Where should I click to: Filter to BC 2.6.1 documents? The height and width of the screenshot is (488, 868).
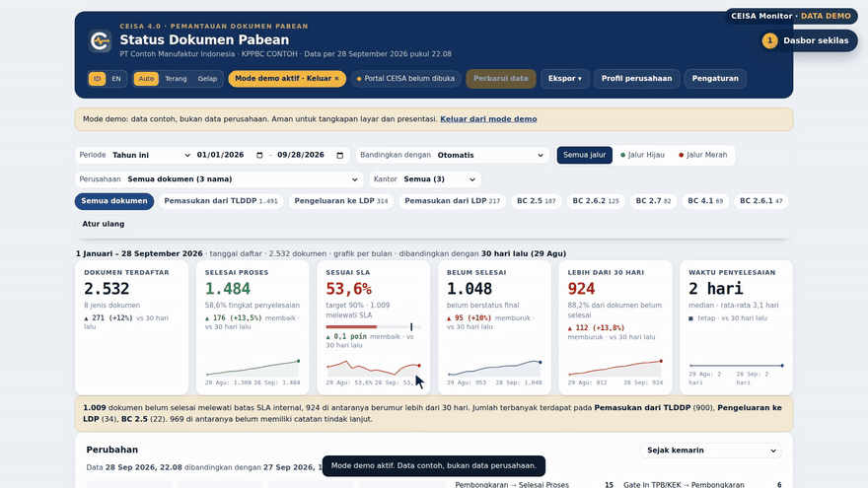(x=761, y=201)
